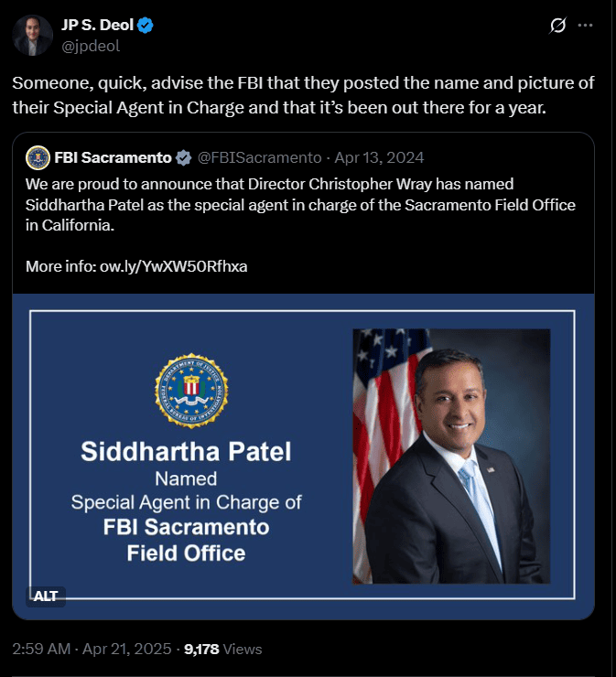Click the blue verified badge beside JP S. Deol
The image size is (616, 677).
click(x=146, y=26)
